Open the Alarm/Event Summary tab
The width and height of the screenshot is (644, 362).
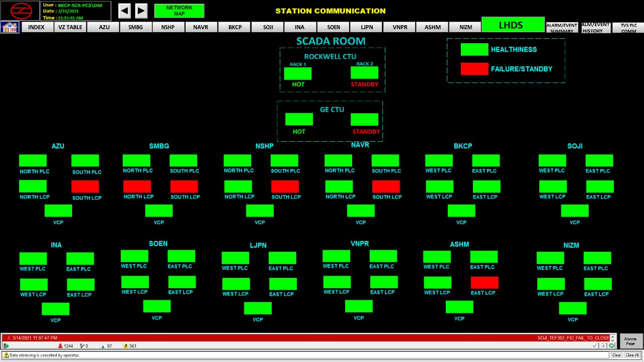click(x=562, y=28)
